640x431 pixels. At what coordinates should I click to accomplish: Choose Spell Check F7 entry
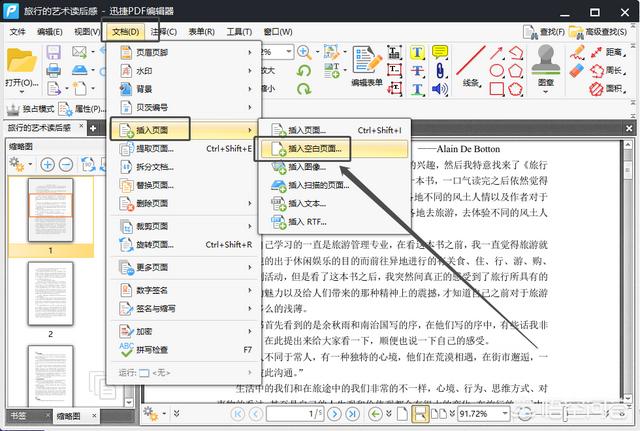[184, 350]
